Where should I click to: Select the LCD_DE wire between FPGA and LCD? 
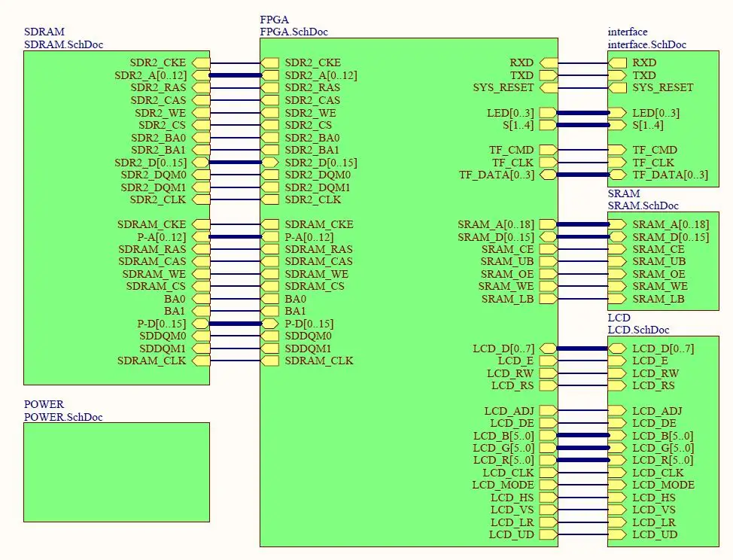[x=583, y=423]
